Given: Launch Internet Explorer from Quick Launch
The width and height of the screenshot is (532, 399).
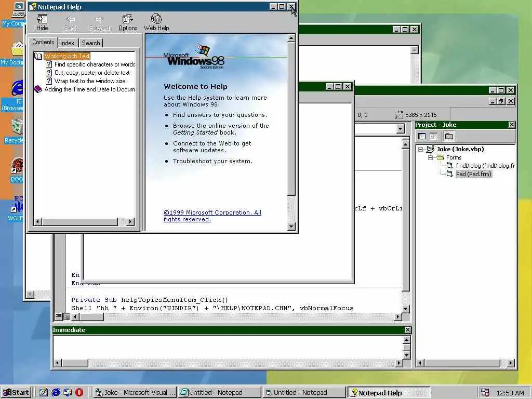Looking at the screenshot, I should (x=56, y=393).
